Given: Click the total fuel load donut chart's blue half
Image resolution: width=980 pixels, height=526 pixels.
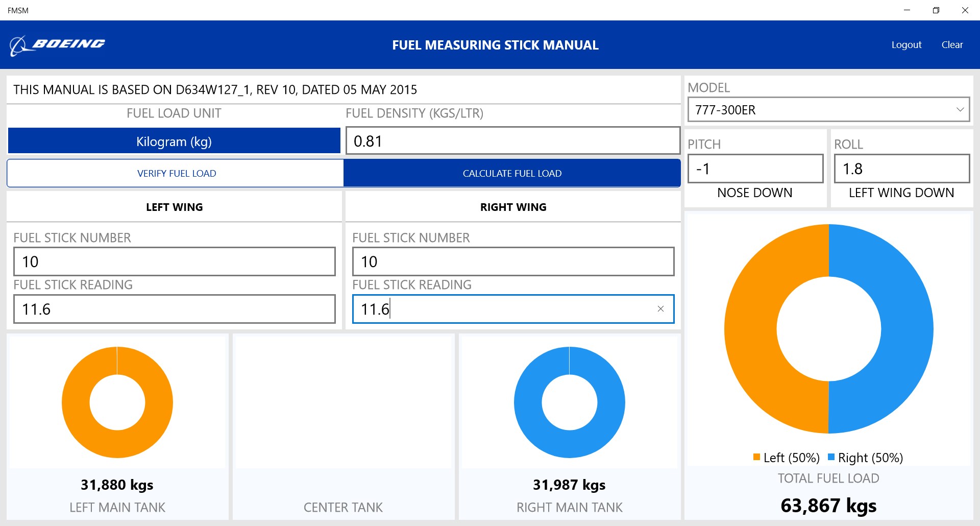Looking at the screenshot, I should click(x=906, y=329).
